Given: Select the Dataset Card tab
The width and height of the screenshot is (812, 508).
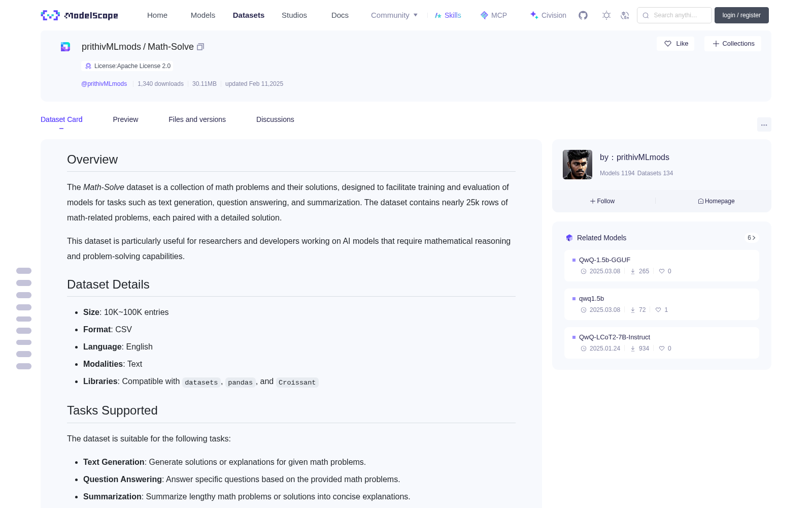Looking at the screenshot, I should tap(61, 119).
